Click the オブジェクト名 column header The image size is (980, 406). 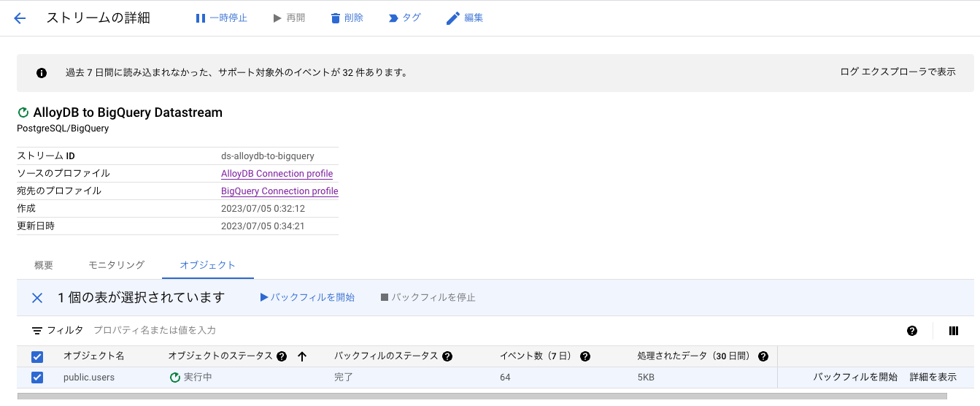pos(94,356)
